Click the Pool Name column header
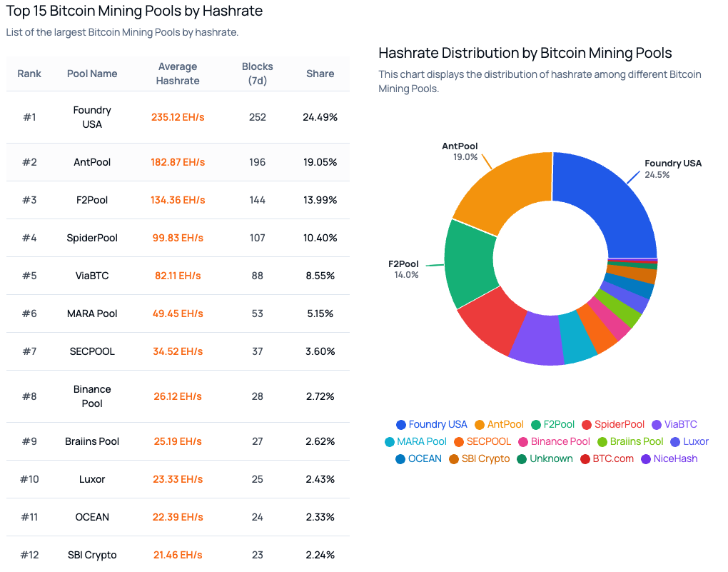The image size is (728, 572). [92, 74]
